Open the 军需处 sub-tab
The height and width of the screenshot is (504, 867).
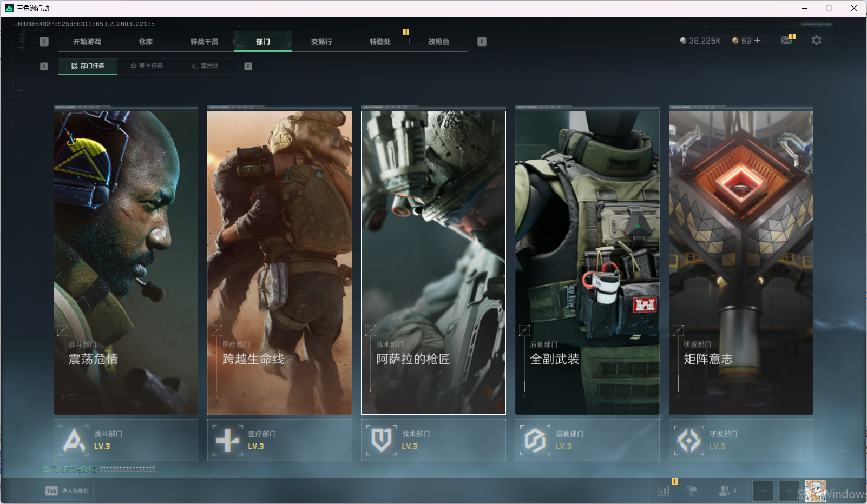tap(205, 66)
